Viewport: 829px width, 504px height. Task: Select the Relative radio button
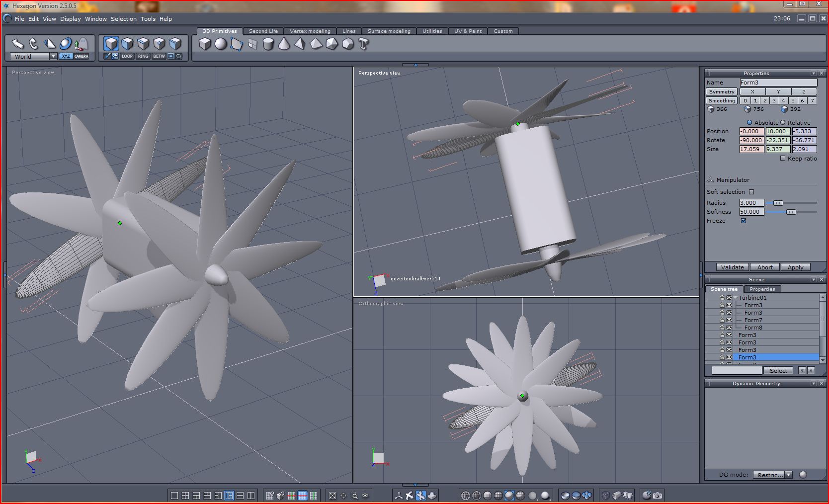pyautogui.click(x=783, y=123)
